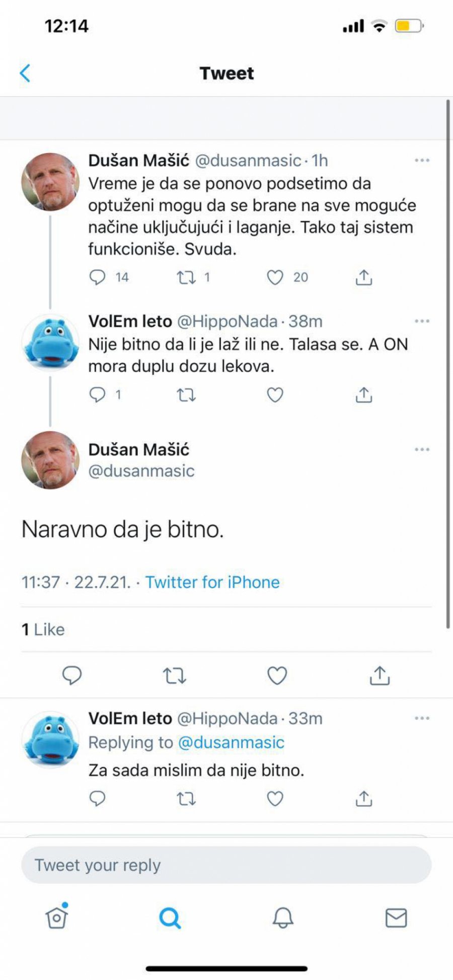453x980 pixels.
Task: Open more options on VolEm leto's reply
Action: click(x=422, y=320)
